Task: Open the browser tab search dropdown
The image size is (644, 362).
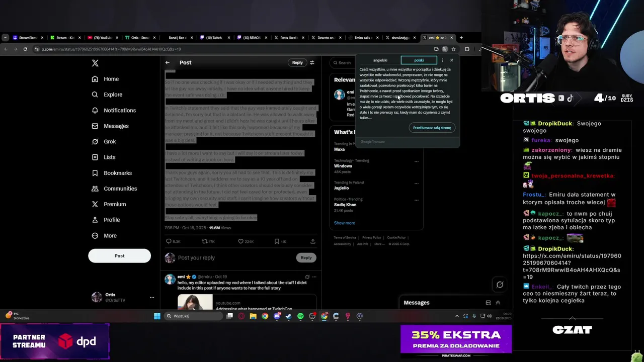Action: coord(5,38)
